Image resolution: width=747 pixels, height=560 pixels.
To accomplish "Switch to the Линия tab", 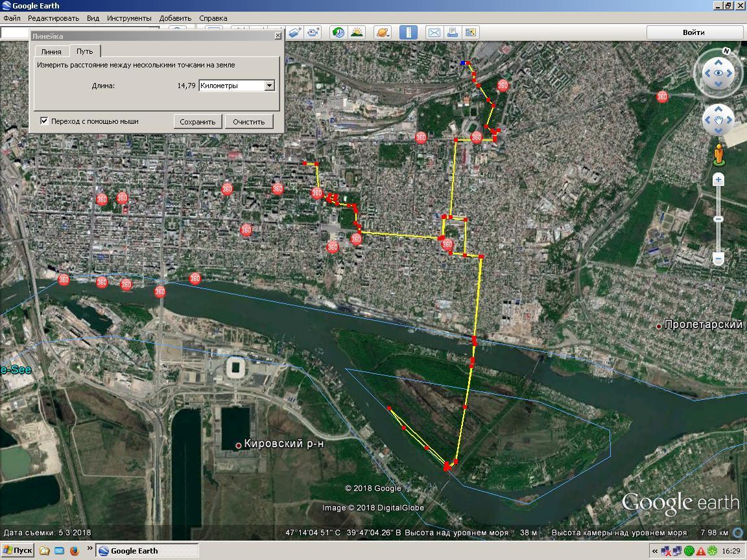I will coord(51,51).
